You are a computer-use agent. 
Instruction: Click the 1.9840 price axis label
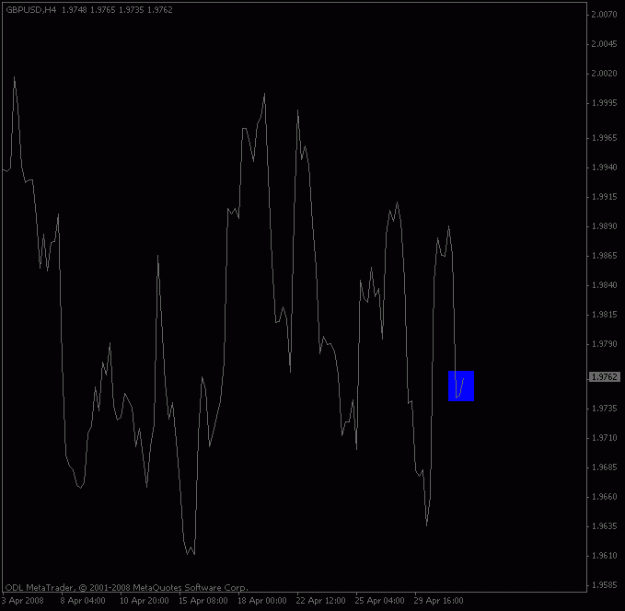coord(604,285)
